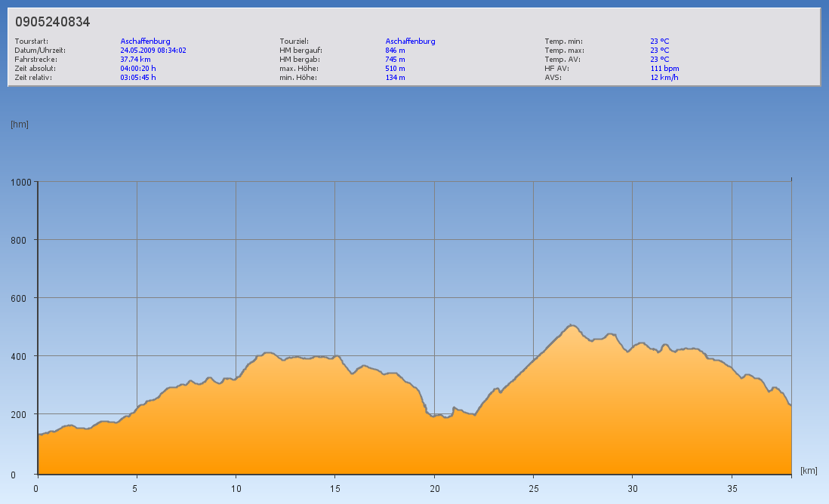Click the Temp. min value 23 °C

tap(659, 41)
